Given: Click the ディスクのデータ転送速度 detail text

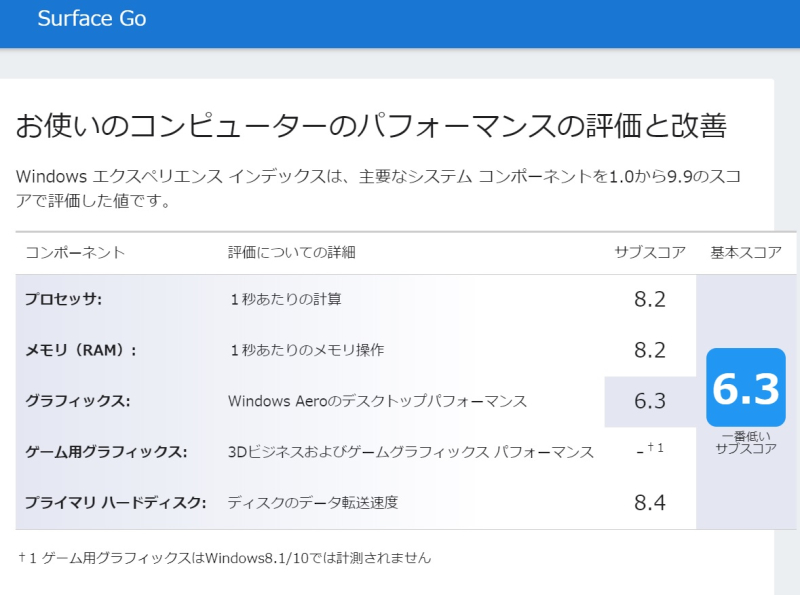Looking at the screenshot, I should point(313,503).
